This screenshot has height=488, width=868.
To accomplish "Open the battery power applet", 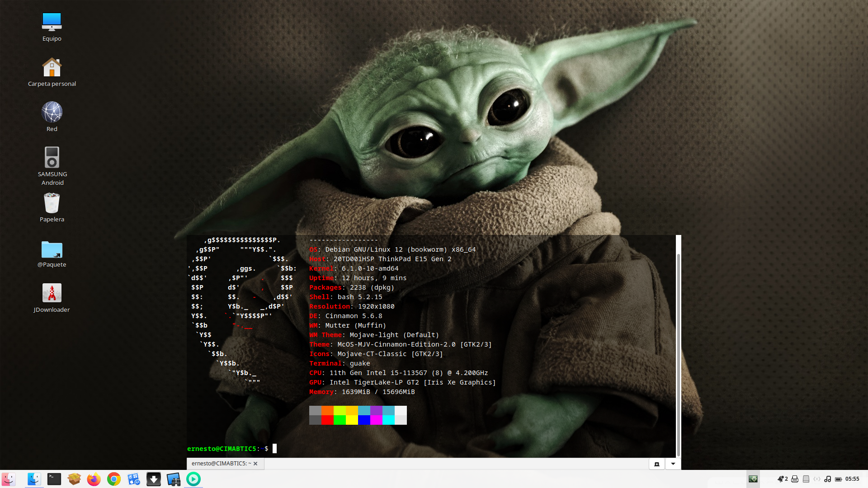I will [839, 479].
